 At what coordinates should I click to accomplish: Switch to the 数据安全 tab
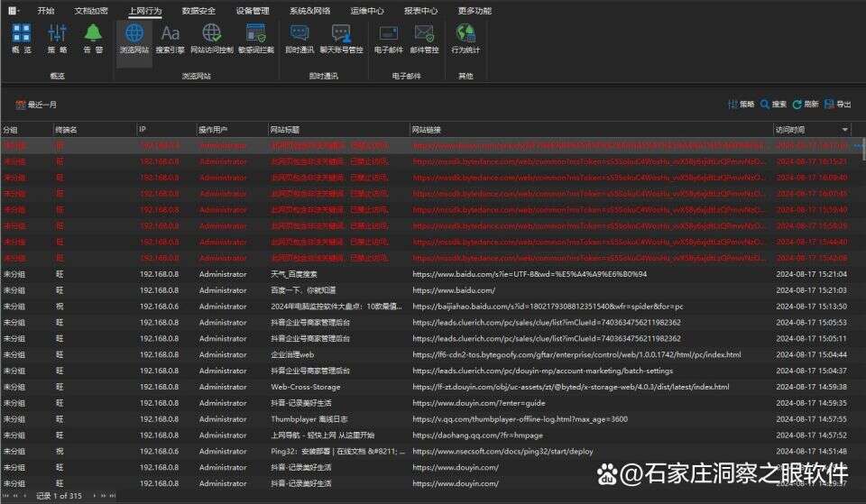198,11
